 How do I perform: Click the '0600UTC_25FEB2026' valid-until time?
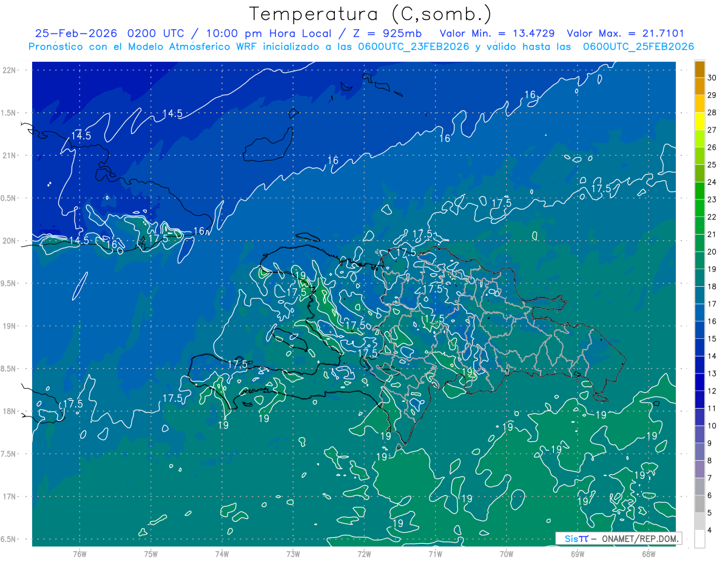[639, 47]
